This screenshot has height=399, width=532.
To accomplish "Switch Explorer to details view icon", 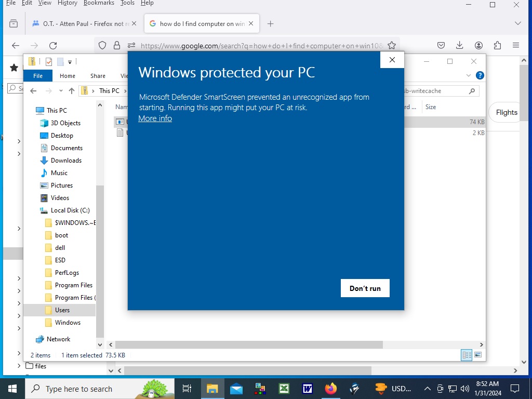I will 467,355.
